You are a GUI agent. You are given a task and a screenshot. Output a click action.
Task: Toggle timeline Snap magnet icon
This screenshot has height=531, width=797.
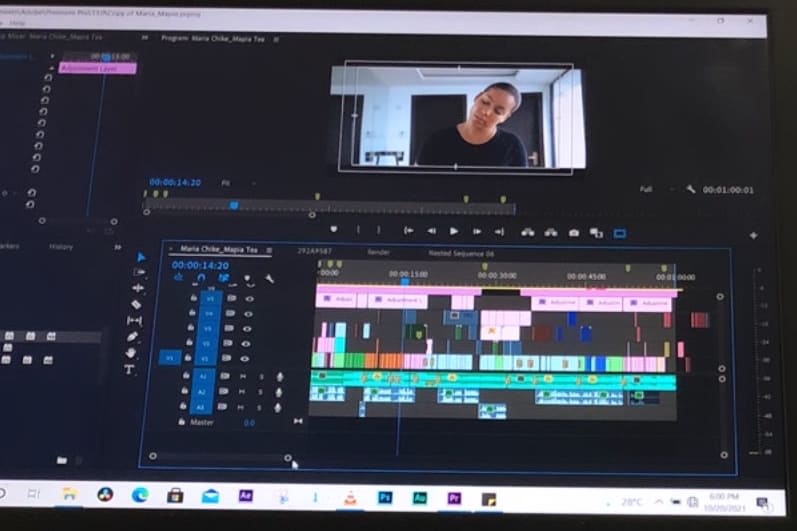tap(201, 278)
